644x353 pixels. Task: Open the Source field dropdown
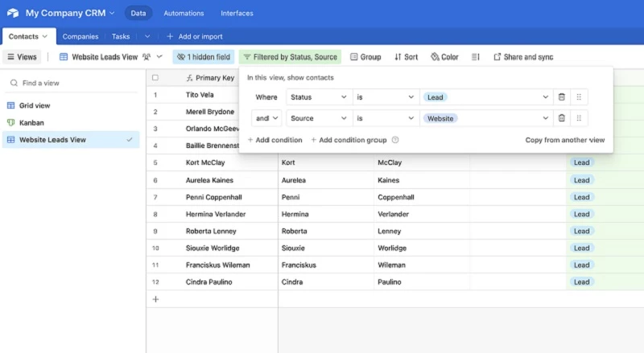[319, 118]
